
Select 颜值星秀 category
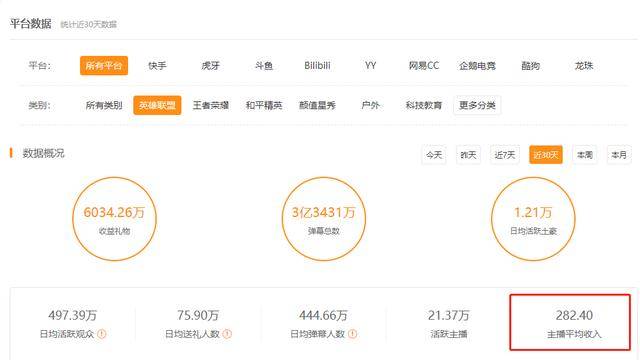tap(317, 105)
